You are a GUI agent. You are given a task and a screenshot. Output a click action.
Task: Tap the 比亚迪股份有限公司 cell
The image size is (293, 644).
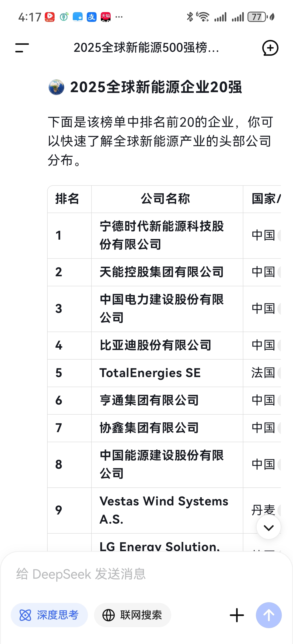point(156,345)
